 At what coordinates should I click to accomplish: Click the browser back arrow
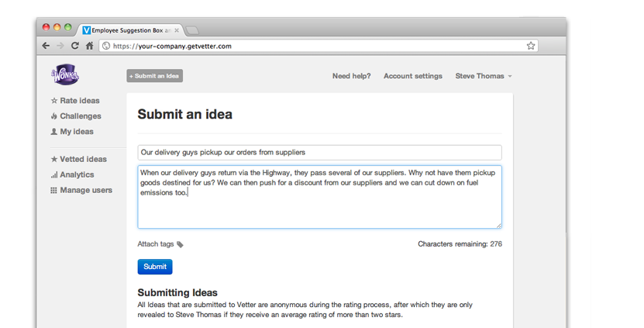[46, 46]
